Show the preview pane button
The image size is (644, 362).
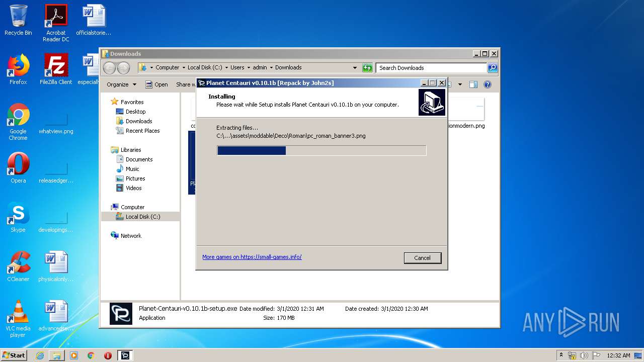pos(473,84)
